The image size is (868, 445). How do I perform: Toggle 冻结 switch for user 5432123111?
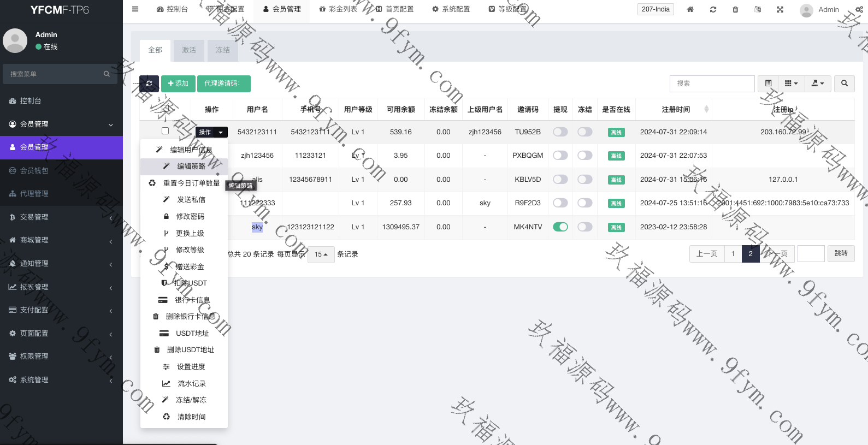click(x=584, y=132)
